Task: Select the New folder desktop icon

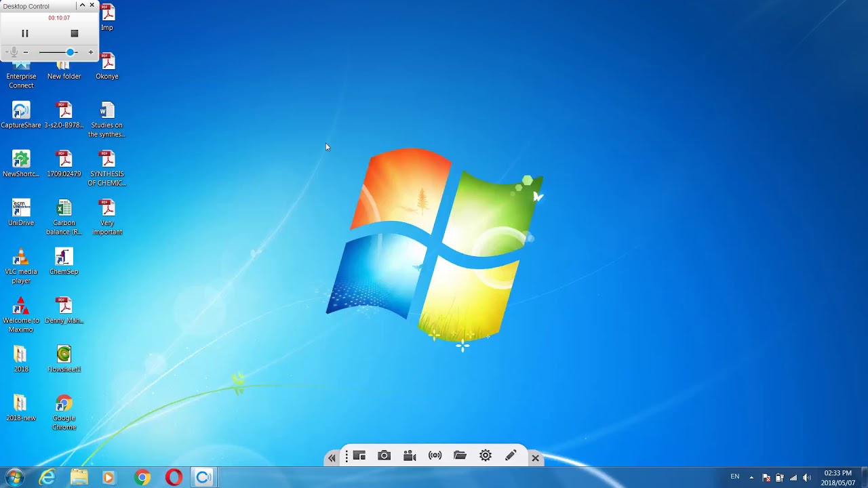Action: 64,70
